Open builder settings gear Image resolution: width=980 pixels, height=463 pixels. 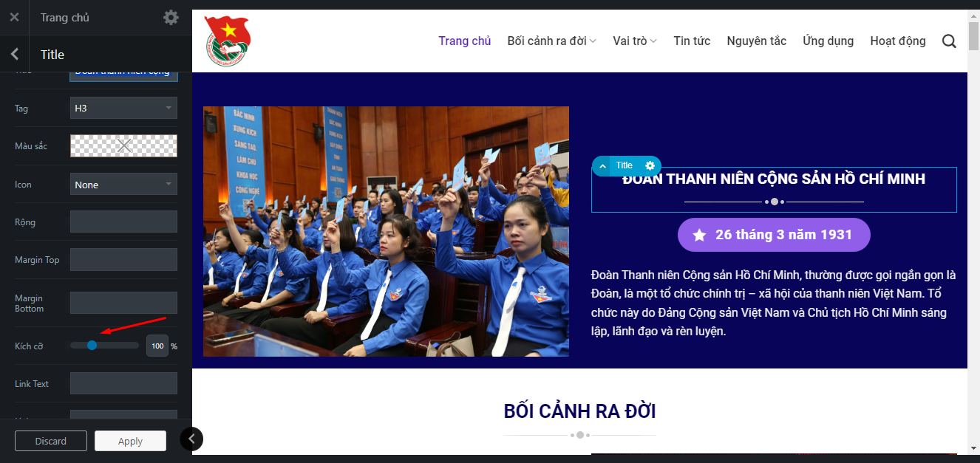tap(171, 17)
